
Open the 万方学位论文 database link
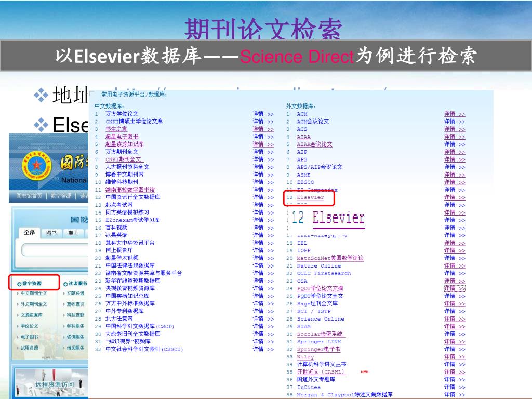pos(122,114)
